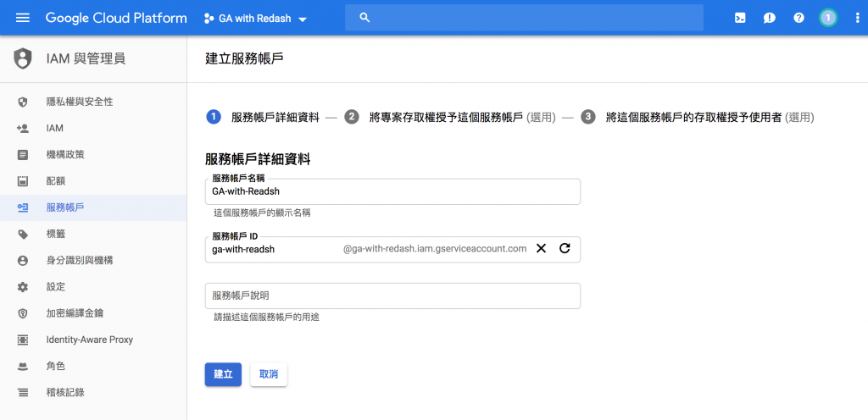Open the GA with Redash project selector
The image size is (868, 420).
click(x=255, y=19)
